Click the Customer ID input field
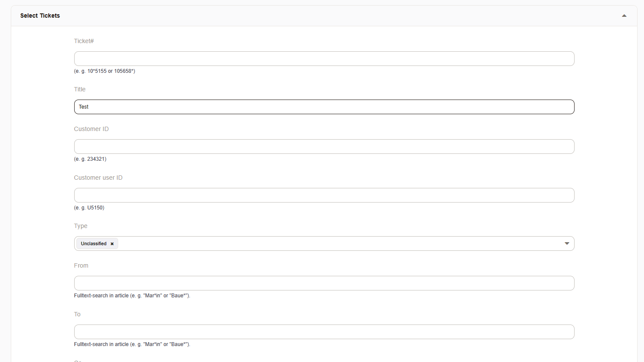The width and height of the screenshot is (644, 362). click(324, 147)
